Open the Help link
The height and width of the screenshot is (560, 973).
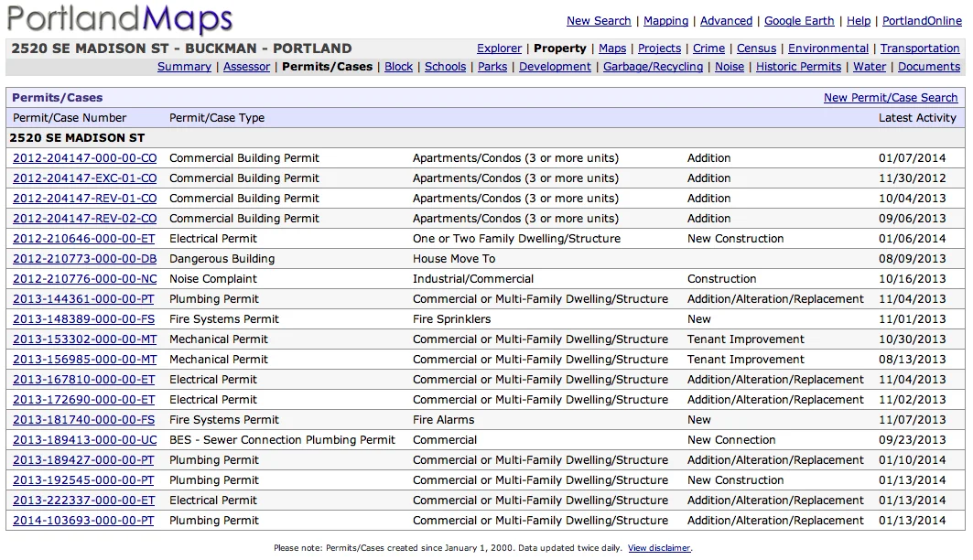pos(859,20)
